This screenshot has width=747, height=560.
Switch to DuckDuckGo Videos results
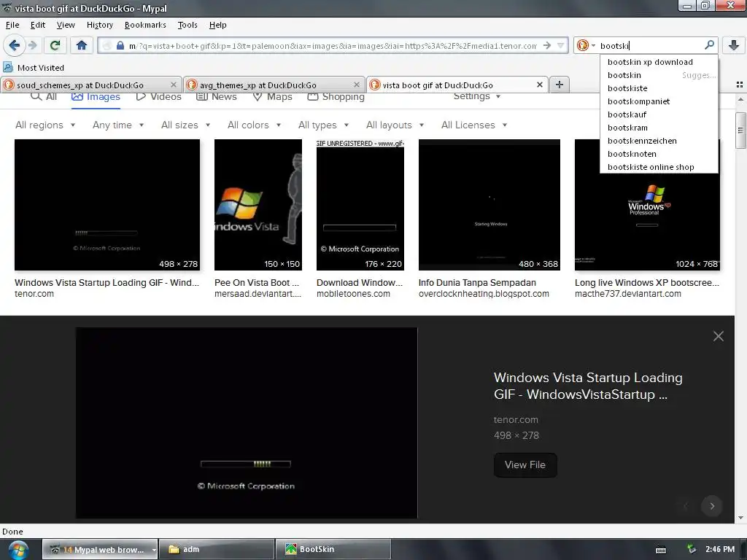pyautogui.click(x=158, y=96)
